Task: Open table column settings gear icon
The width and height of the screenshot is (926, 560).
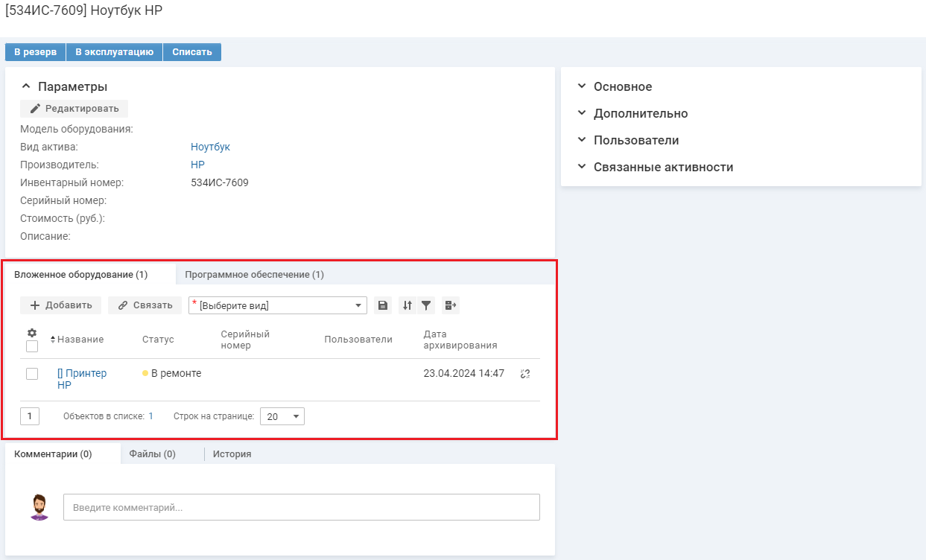Action: click(x=32, y=333)
